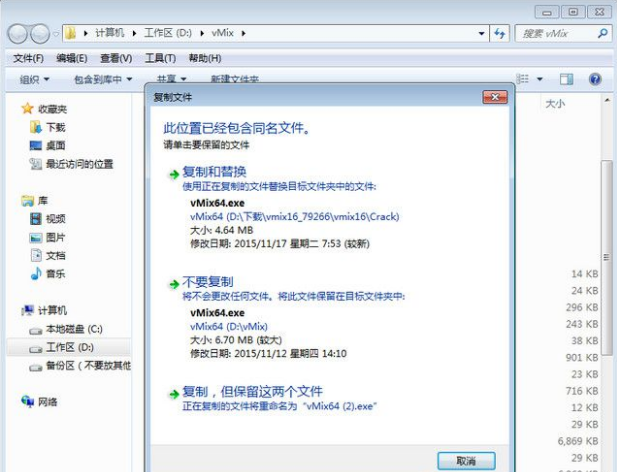Screen dimensions: 617x472
Task: Open the 工具(T) menu
Action: click(160, 58)
